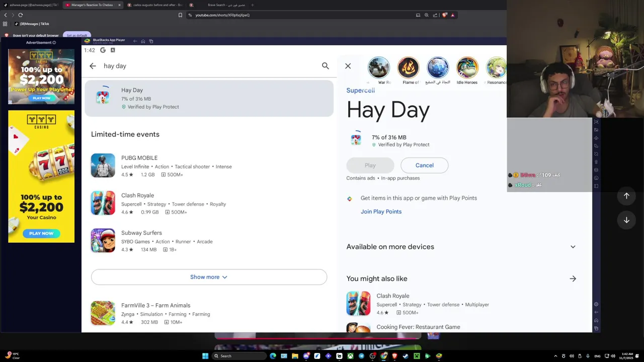Open Telegram from the taskbar

pos(361,356)
